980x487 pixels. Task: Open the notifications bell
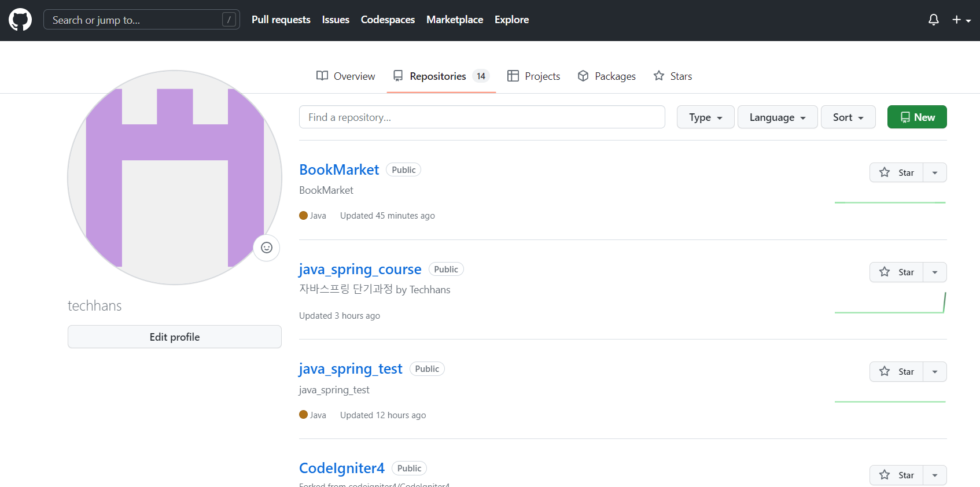(x=934, y=20)
